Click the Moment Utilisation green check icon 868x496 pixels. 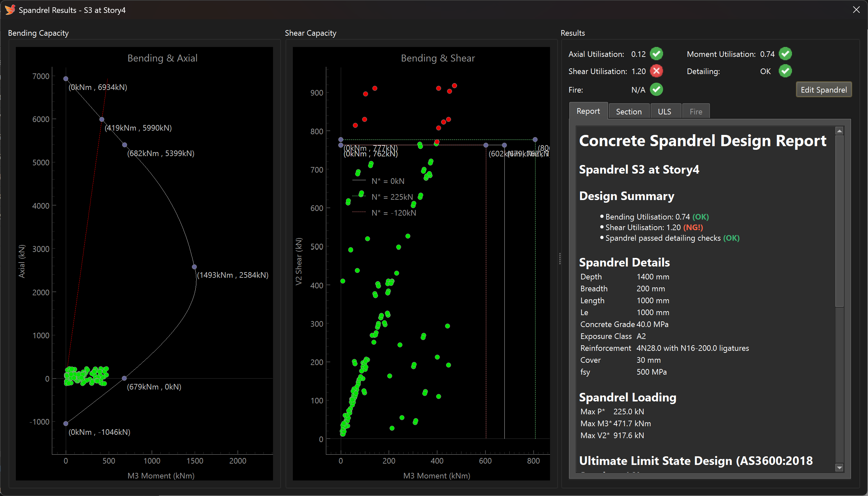[x=785, y=54]
